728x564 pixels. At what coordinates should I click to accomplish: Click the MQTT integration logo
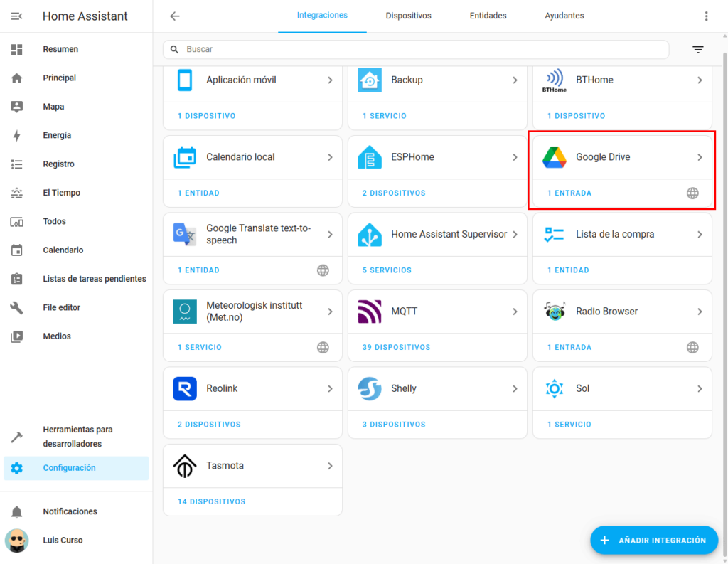coord(370,312)
